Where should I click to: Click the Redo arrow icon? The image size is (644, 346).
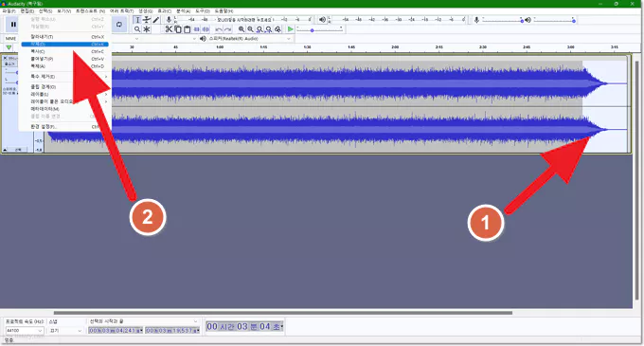(x=228, y=29)
